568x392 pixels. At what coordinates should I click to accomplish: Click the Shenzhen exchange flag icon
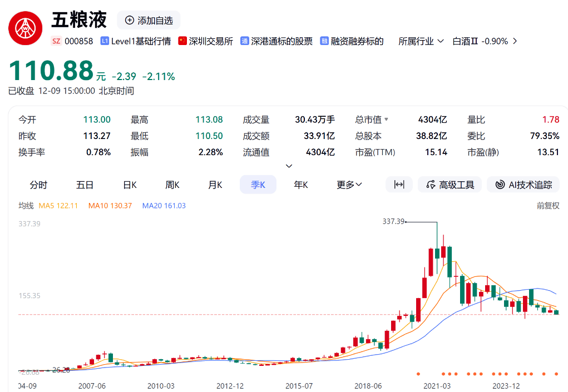coord(182,41)
